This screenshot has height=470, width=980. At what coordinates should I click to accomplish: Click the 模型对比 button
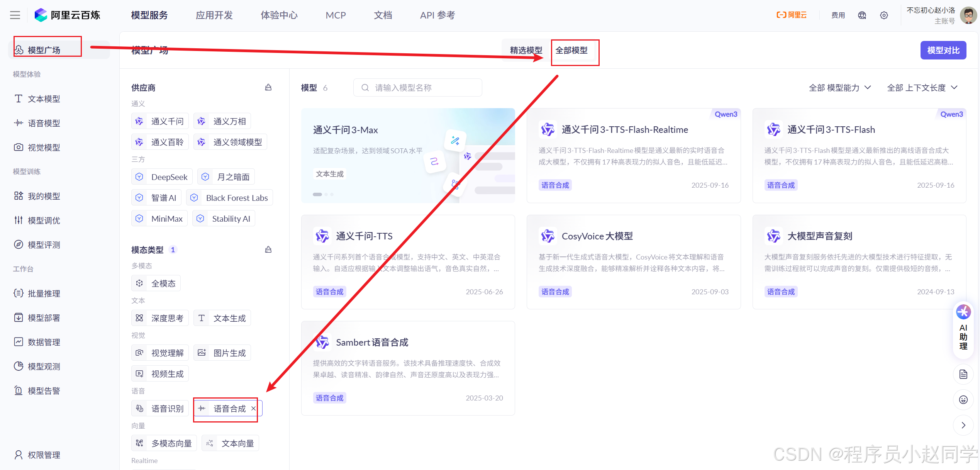tap(943, 50)
